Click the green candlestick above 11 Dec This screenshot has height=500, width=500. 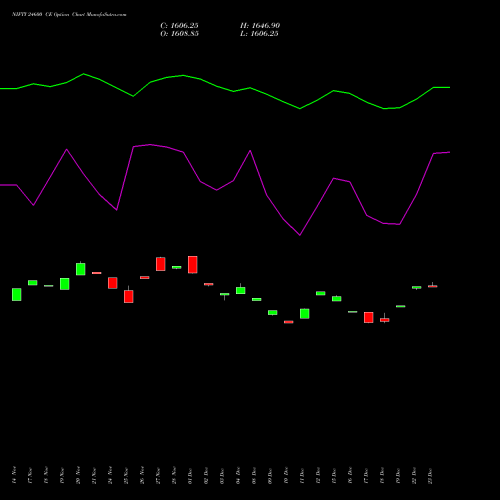pyautogui.click(x=305, y=314)
